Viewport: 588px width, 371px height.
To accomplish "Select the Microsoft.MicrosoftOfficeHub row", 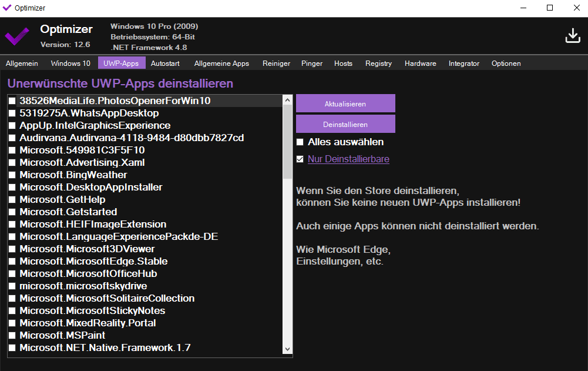I will (x=145, y=274).
